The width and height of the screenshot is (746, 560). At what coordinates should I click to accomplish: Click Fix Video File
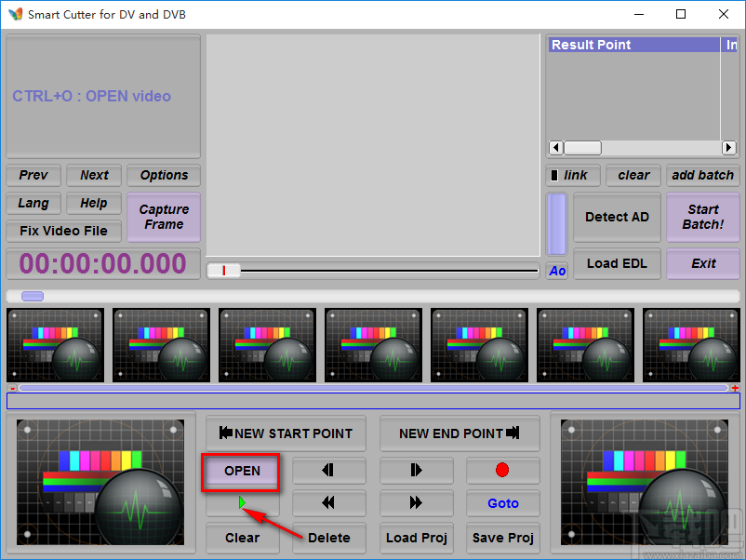pyautogui.click(x=64, y=232)
